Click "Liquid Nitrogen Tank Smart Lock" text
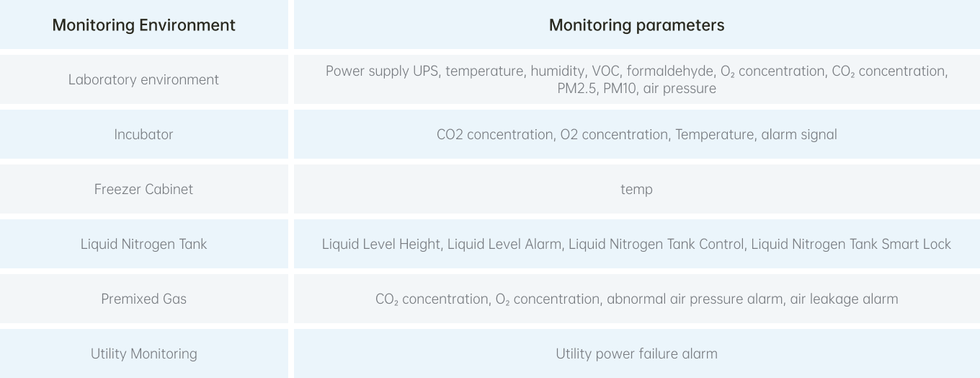 pos(851,244)
